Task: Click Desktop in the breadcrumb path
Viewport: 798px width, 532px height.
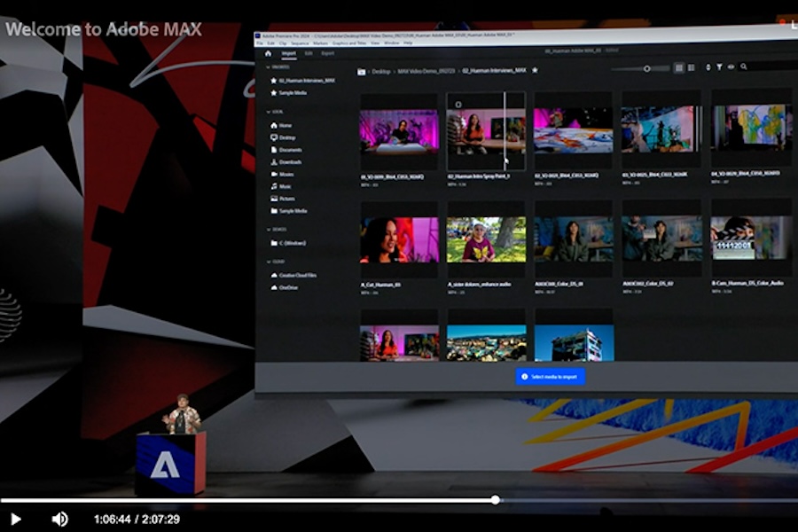Action: pyautogui.click(x=381, y=72)
